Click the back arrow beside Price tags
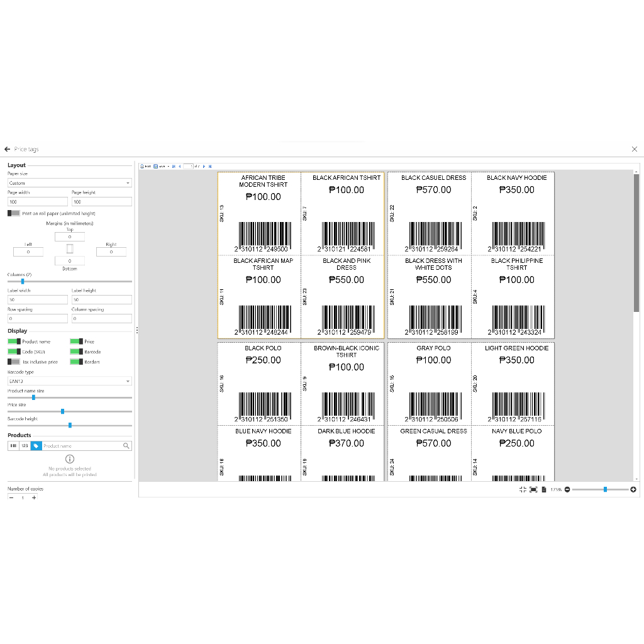Screen dimensions: 644x644 coord(8,149)
